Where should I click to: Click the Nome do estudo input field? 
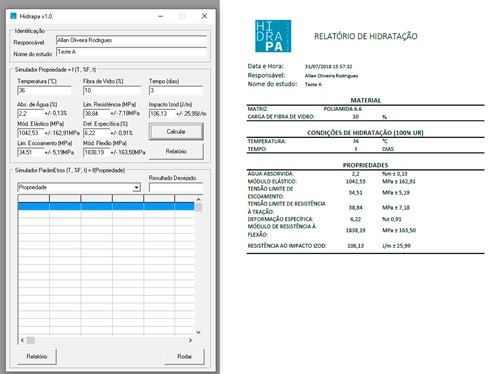tap(131, 52)
